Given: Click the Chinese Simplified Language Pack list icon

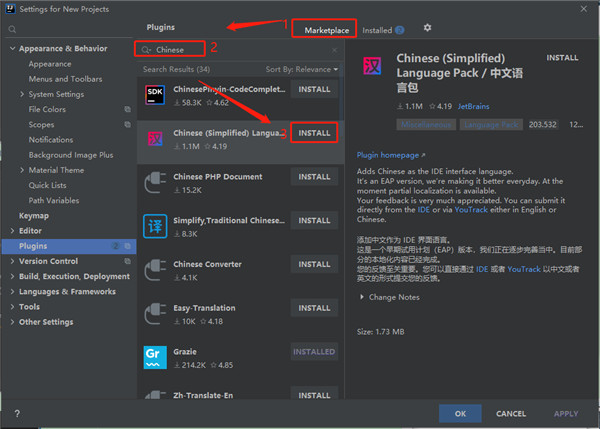Looking at the screenshot, I should click(x=155, y=139).
